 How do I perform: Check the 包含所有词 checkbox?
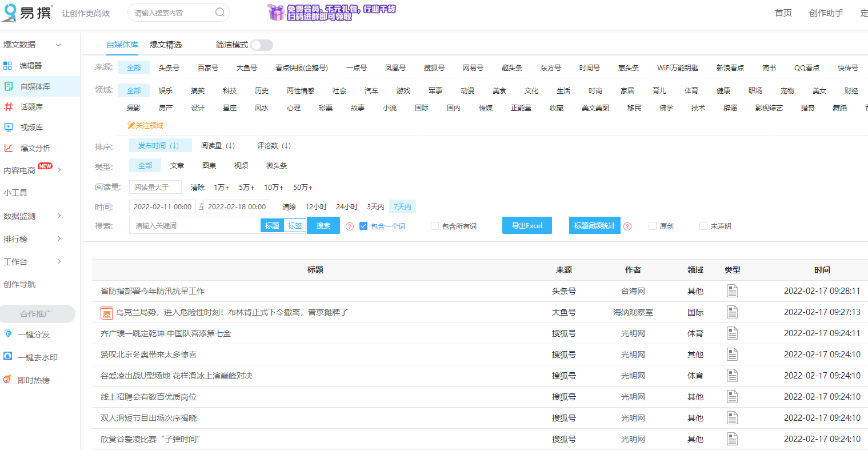pos(435,226)
